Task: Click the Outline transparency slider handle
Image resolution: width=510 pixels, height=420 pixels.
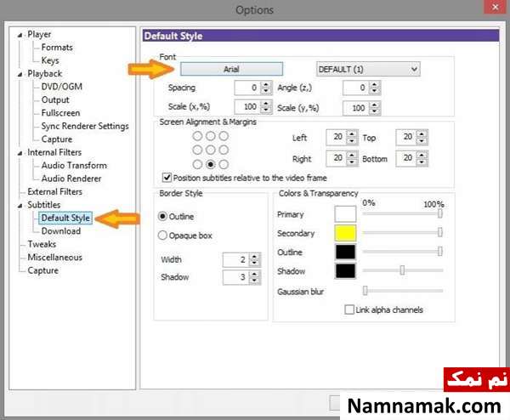Action: point(439,251)
